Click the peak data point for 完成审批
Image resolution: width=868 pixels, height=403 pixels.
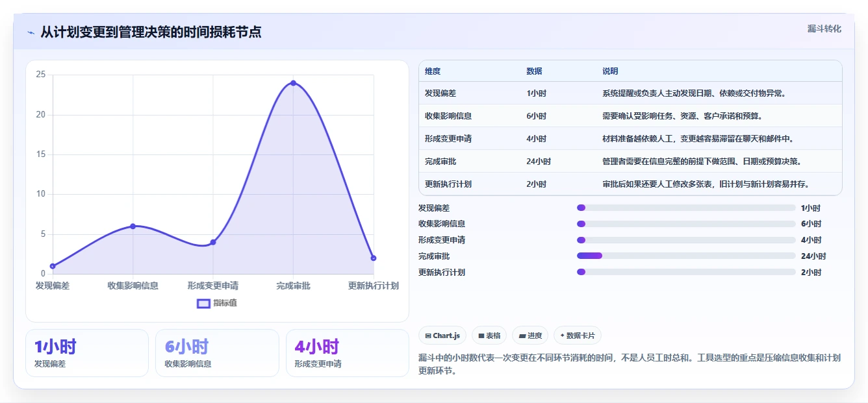tap(293, 83)
